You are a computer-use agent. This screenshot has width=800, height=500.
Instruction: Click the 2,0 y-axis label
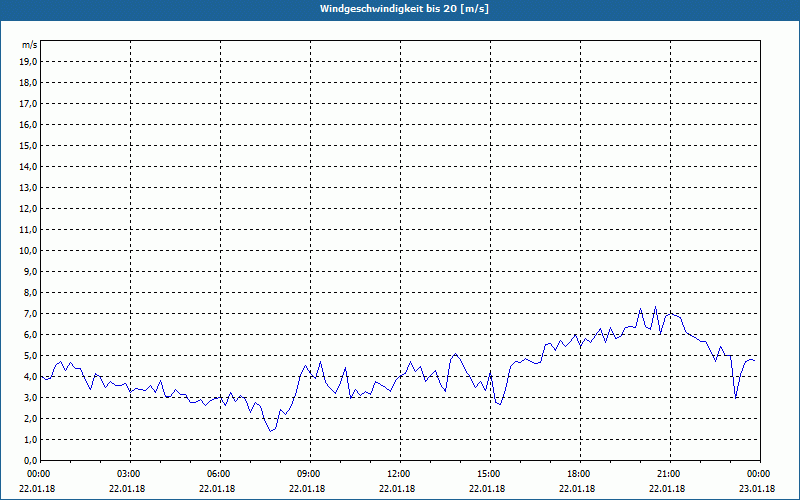pos(30,418)
